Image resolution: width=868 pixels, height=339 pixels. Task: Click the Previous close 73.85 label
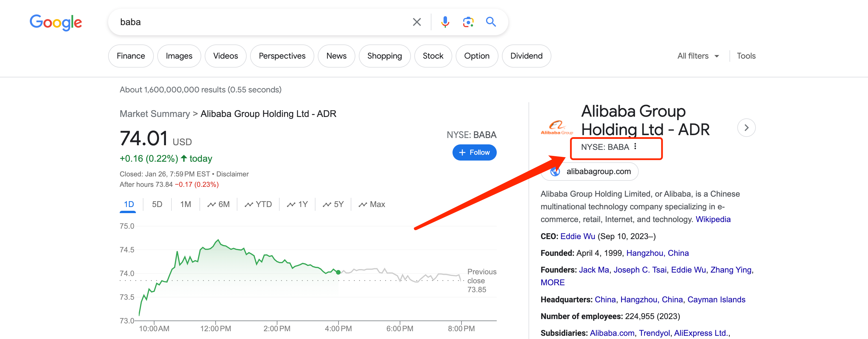[x=481, y=280]
